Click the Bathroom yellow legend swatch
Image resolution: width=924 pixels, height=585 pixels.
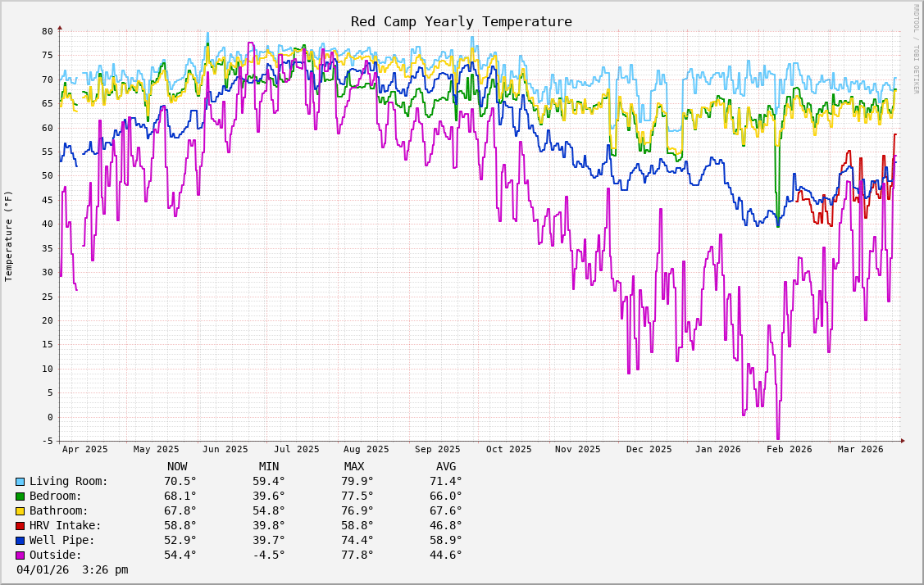coord(20,511)
